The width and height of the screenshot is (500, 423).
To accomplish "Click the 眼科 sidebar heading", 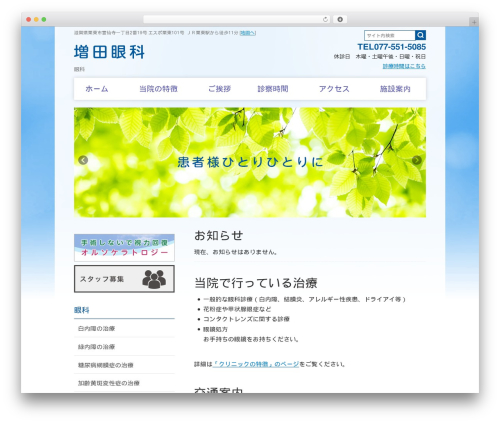I will tap(82, 310).
